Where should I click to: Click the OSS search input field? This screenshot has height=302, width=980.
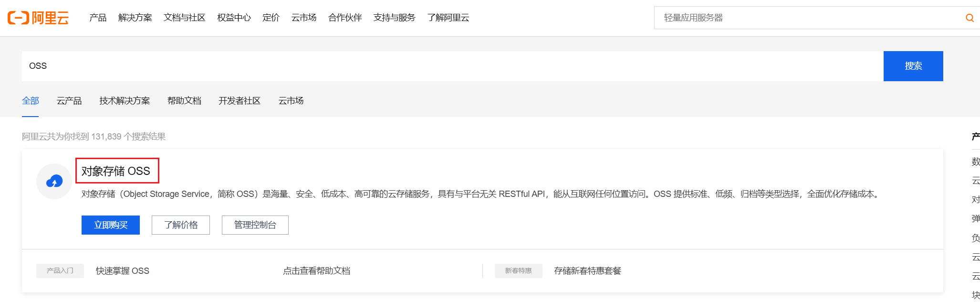452,66
